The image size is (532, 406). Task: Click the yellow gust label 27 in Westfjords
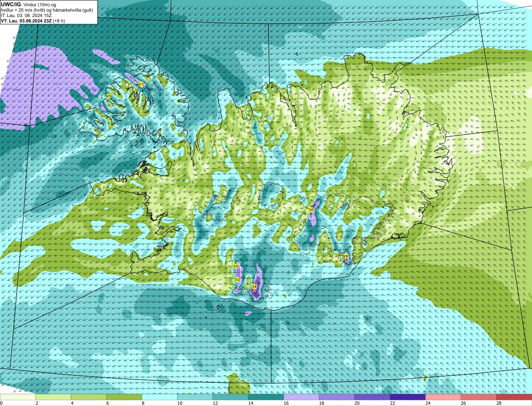141,84
